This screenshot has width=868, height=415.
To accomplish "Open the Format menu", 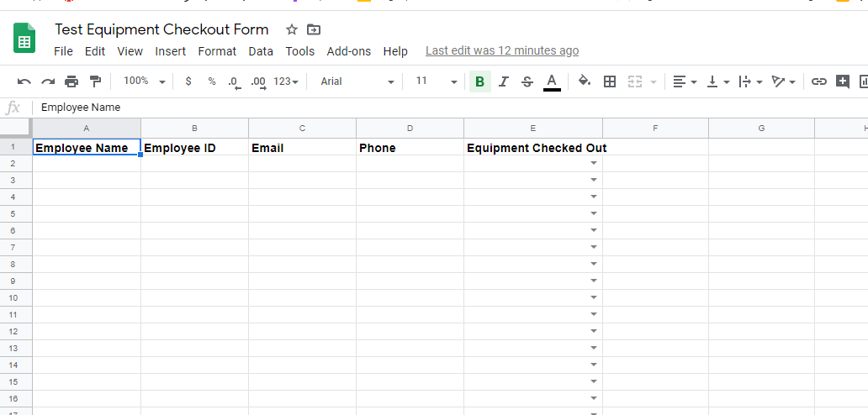I will pos(217,51).
